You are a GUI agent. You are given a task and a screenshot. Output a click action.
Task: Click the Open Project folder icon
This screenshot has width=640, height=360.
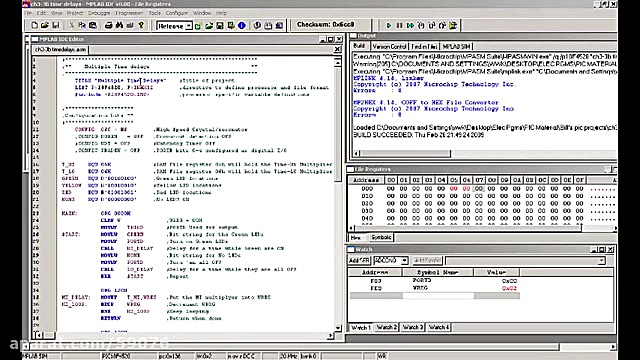(x=209, y=26)
